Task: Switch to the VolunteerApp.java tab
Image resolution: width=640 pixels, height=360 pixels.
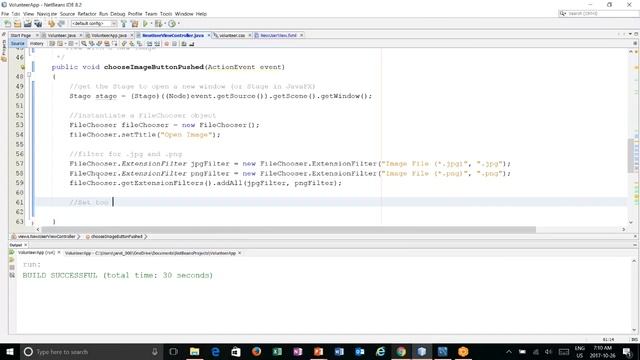Action: (x=109, y=36)
